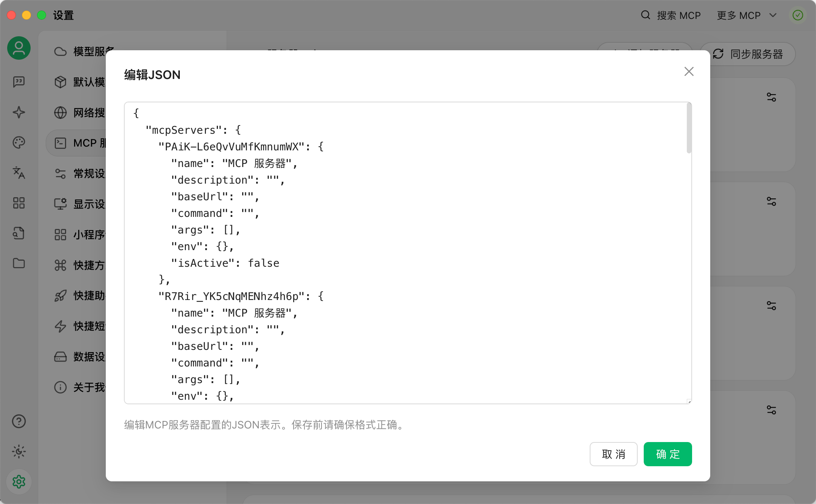Image resolution: width=816 pixels, height=504 pixels.
Task: Select the MCP settings menu item
Action: (79, 143)
